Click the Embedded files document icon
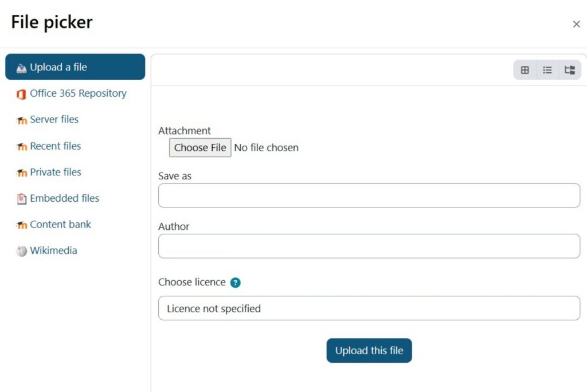Screen dimensions: 587x392 pyautogui.click(x=22, y=198)
